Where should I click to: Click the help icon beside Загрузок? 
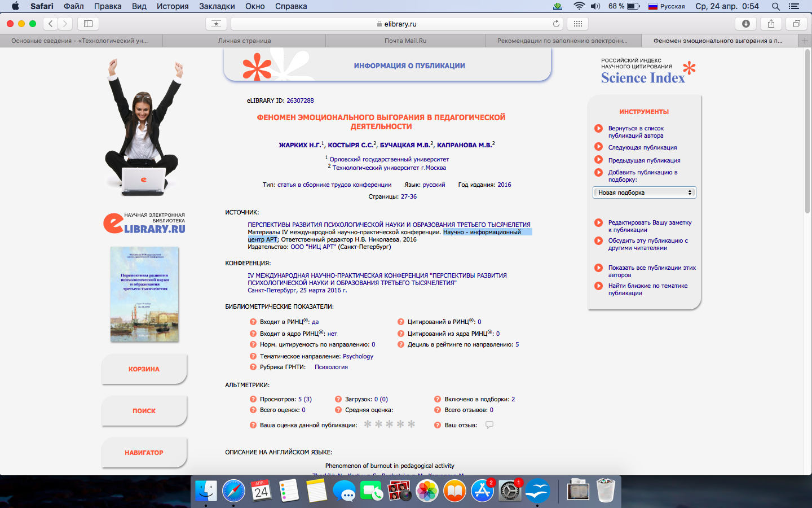(338, 399)
